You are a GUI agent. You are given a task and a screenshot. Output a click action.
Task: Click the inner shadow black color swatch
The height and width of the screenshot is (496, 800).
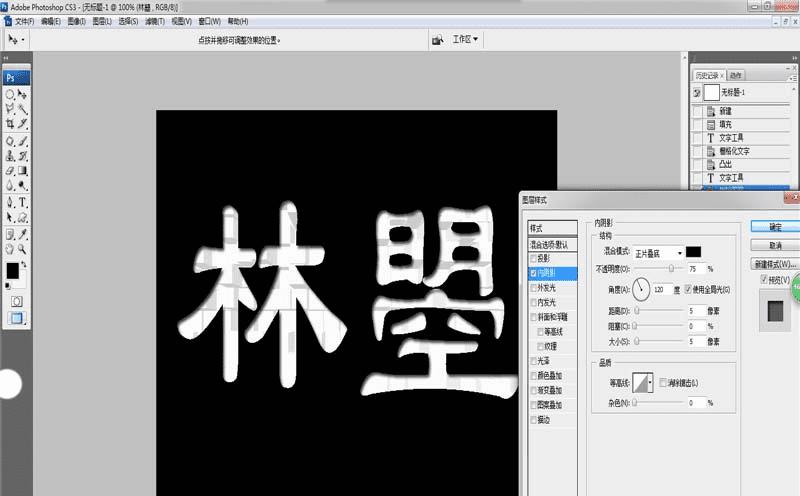(693, 252)
